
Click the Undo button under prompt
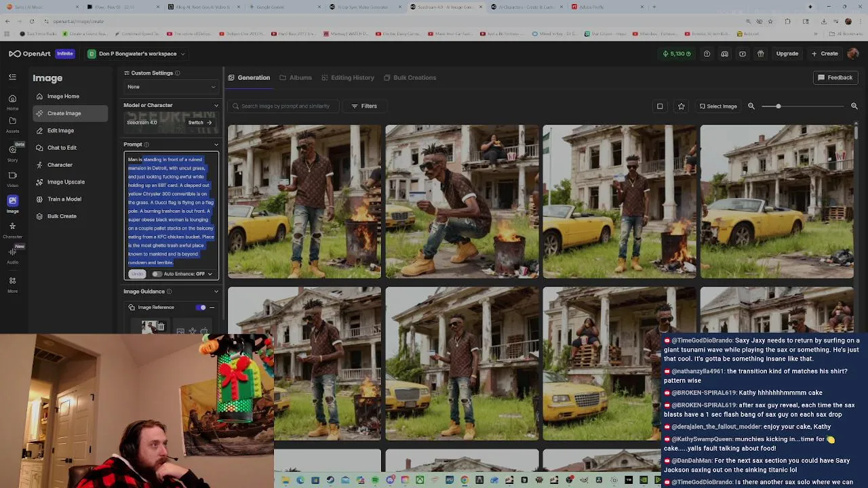137,274
